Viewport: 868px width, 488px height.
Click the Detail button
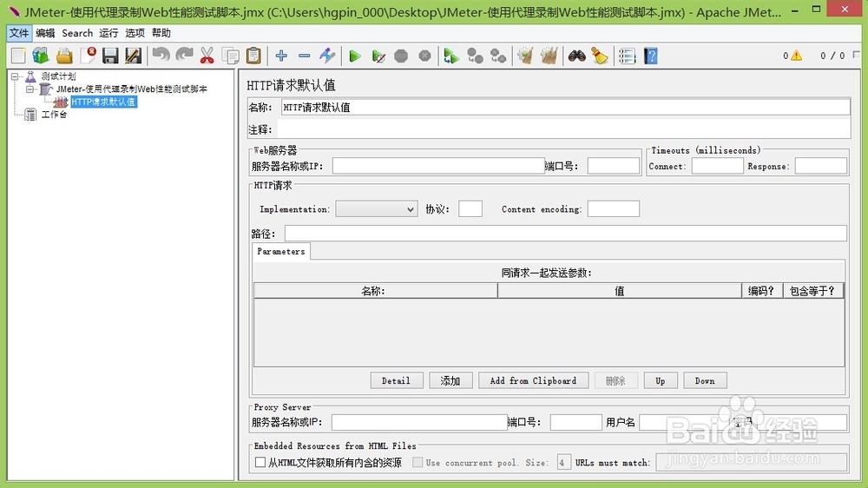(397, 380)
